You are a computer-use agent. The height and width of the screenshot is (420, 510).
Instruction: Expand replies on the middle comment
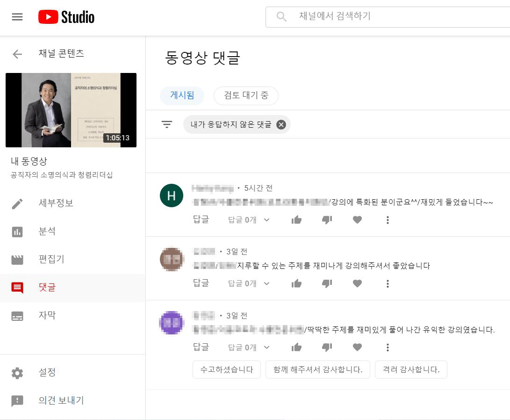tap(249, 283)
